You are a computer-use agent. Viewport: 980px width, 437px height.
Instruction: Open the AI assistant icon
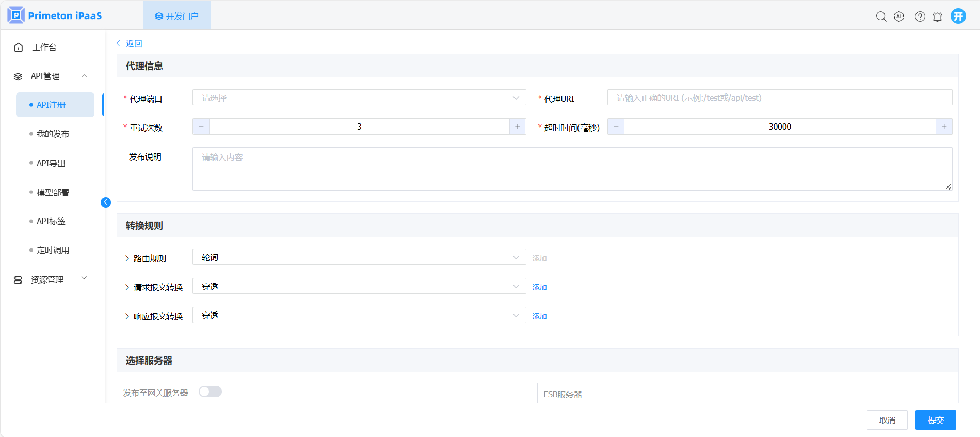click(899, 17)
